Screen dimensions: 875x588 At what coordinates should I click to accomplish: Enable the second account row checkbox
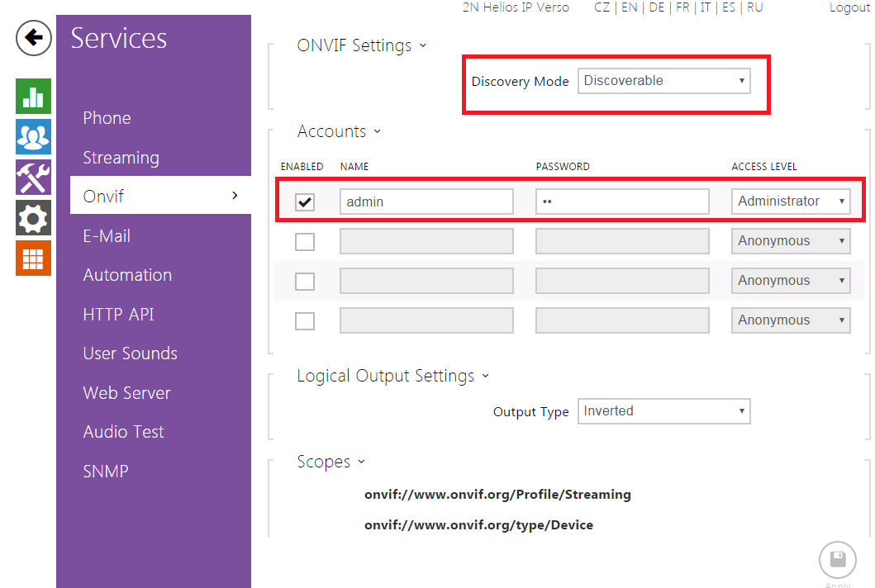click(305, 241)
